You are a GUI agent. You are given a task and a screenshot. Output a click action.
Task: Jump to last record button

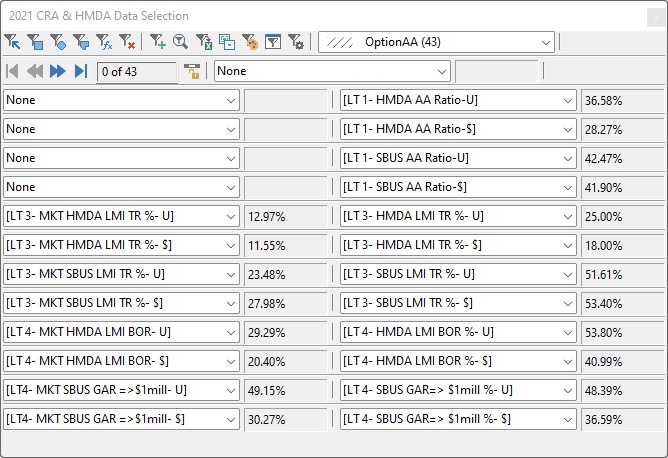[x=81, y=71]
